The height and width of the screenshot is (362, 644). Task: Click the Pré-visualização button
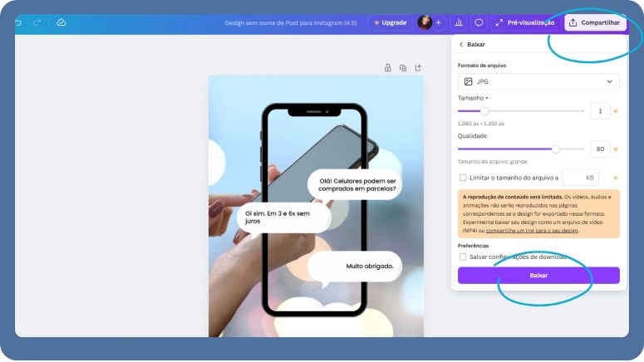pos(524,22)
